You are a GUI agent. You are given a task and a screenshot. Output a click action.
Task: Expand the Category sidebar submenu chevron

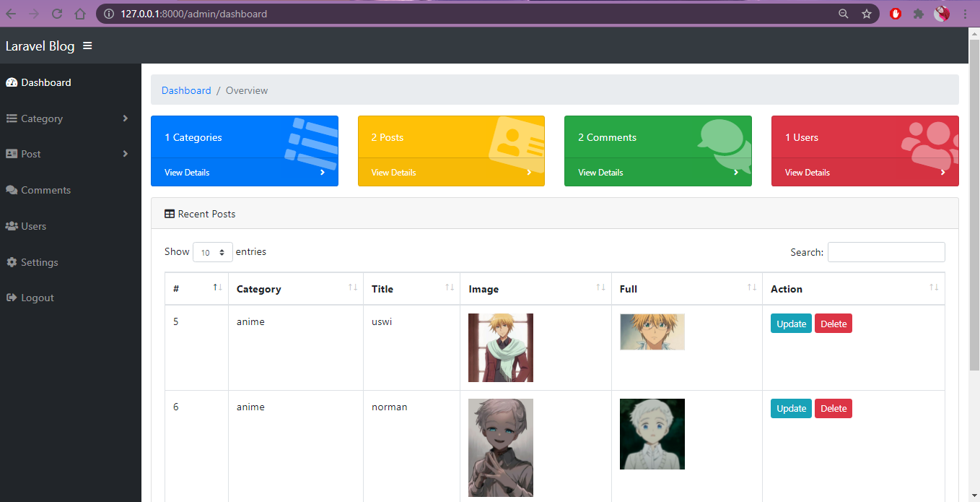pyautogui.click(x=126, y=118)
